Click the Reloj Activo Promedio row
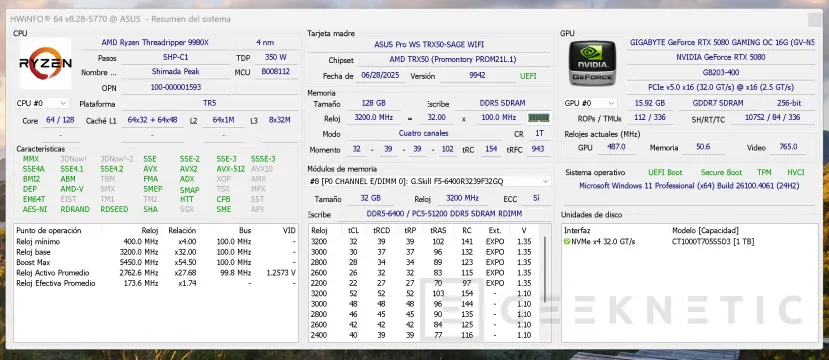This screenshot has height=360, width=829. (x=156, y=273)
